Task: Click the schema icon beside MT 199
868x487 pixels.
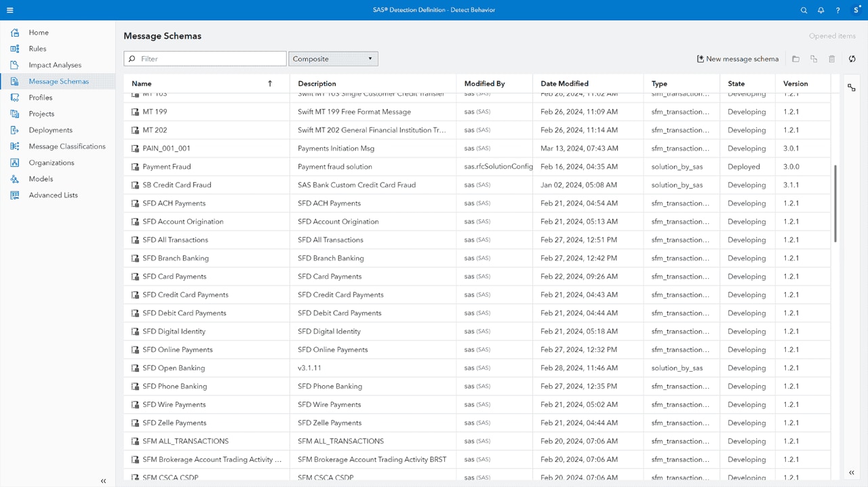Action: click(x=135, y=112)
